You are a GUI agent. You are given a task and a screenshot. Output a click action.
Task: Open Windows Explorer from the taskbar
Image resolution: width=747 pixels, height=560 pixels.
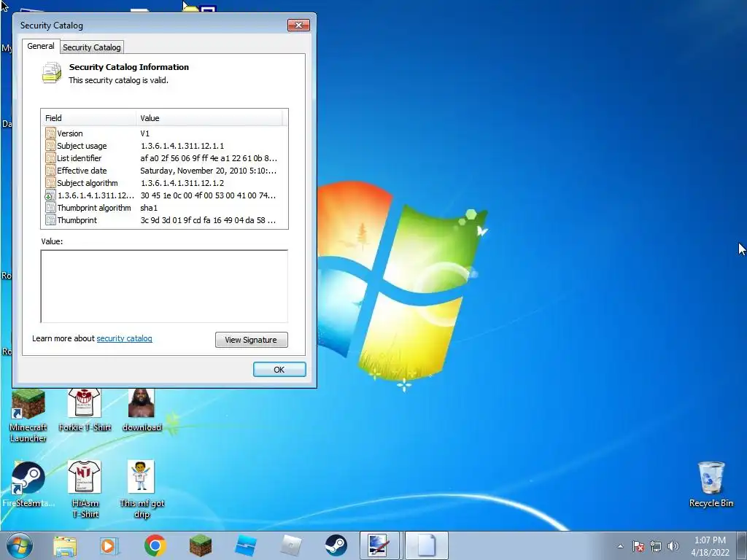[x=65, y=545]
